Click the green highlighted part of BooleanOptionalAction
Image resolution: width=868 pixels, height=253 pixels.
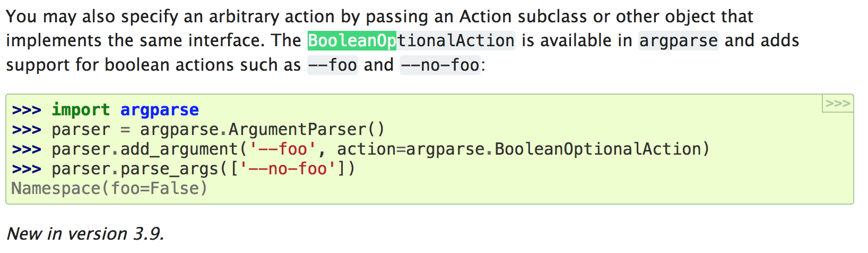click(352, 40)
